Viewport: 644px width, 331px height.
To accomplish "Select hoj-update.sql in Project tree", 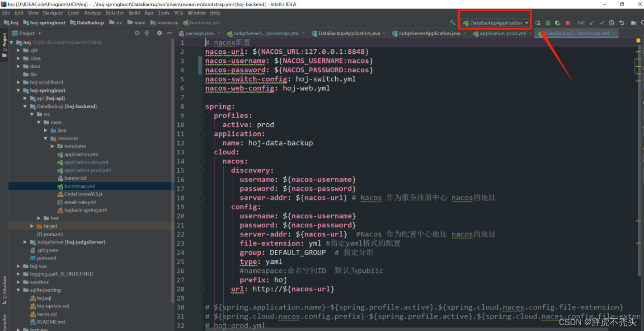I will [x=49, y=306].
